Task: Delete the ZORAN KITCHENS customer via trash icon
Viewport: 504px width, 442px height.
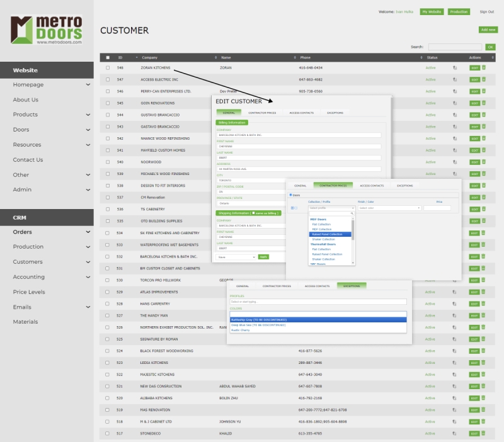Action: pyautogui.click(x=484, y=67)
